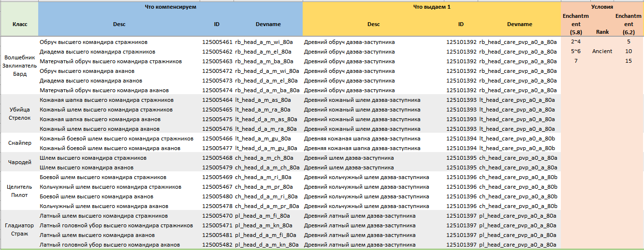Select the 'Убийца Стрелок' class cell
The image size is (644, 250).
click(x=20, y=114)
